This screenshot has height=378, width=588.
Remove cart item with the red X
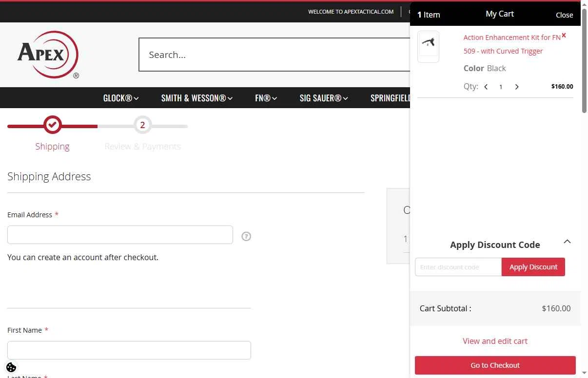564,35
